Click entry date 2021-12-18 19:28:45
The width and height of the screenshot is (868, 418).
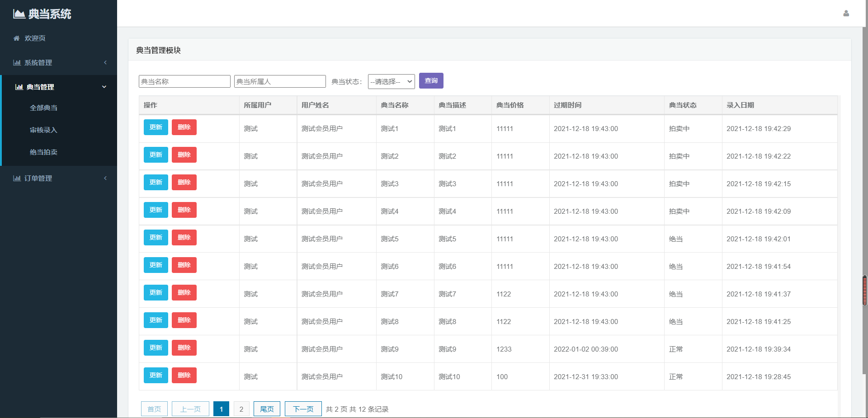(x=759, y=377)
